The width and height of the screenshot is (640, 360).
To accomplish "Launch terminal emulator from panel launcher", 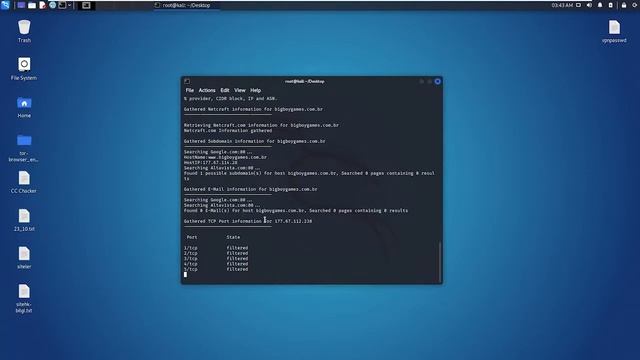I will coord(62,5).
